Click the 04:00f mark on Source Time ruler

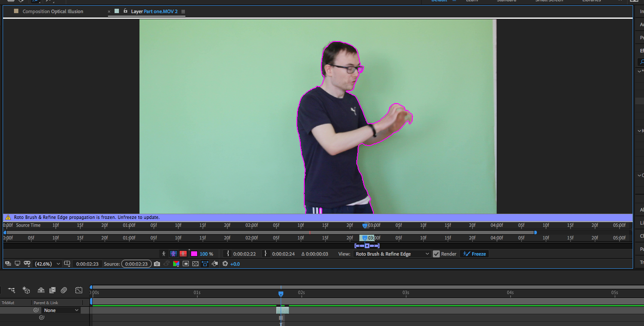497,225
